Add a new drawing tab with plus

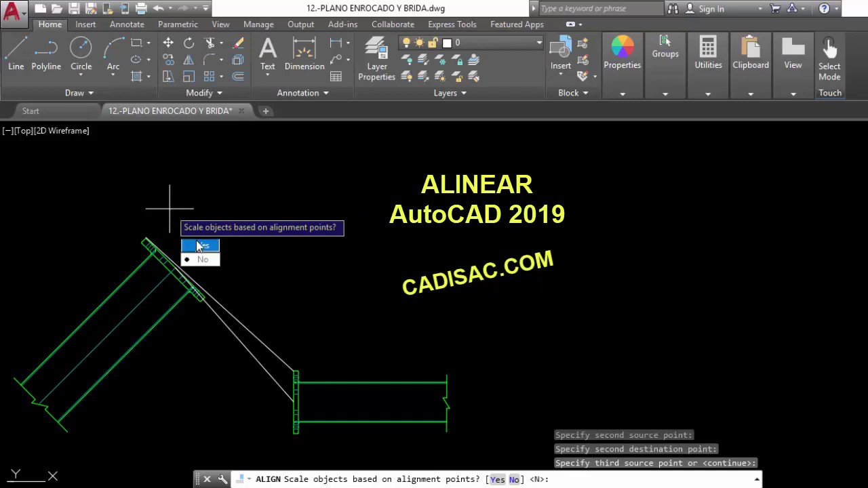(x=266, y=111)
